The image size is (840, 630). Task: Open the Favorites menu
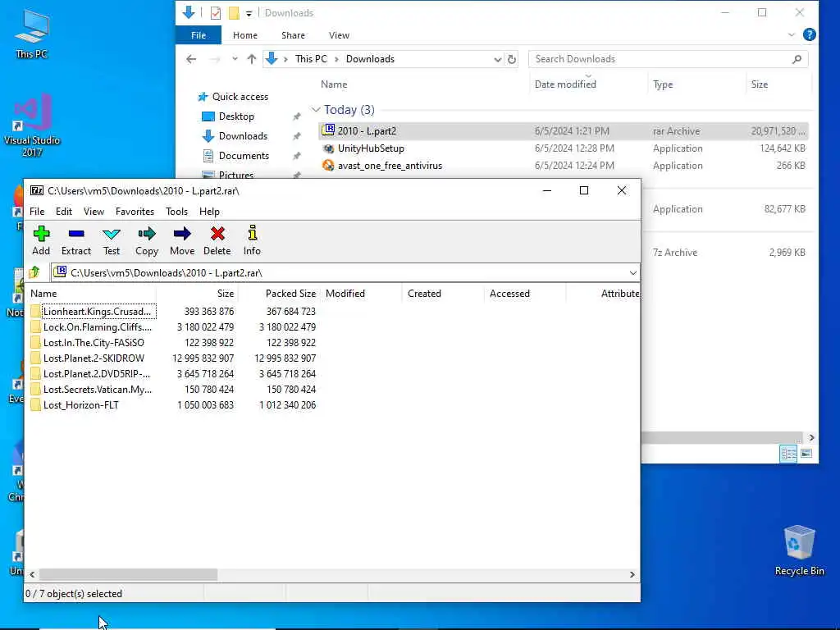(x=135, y=212)
